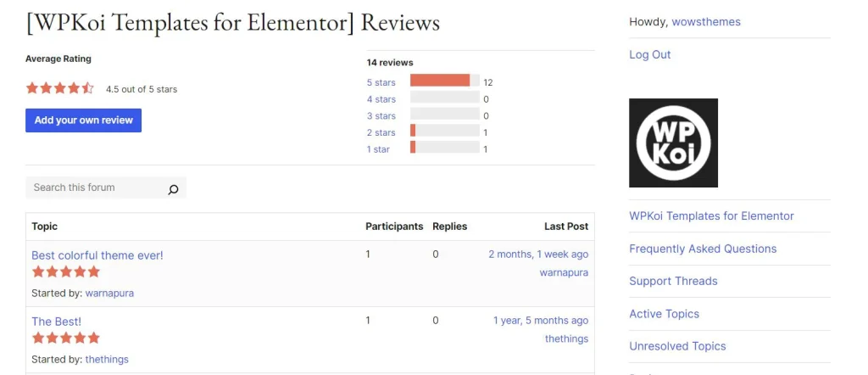Filter reviews by 3 stars

[381, 115]
